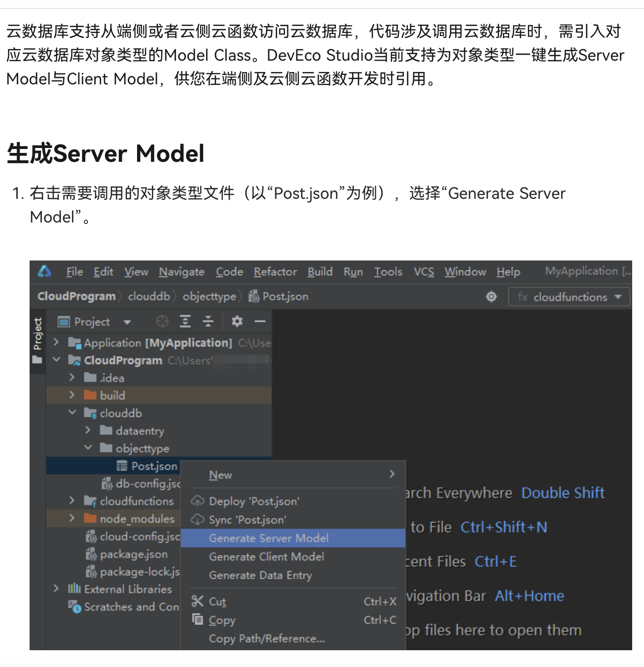The width and height of the screenshot is (644, 667).
Task: Open the Edit menu
Action: pyautogui.click(x=104, y=272)
